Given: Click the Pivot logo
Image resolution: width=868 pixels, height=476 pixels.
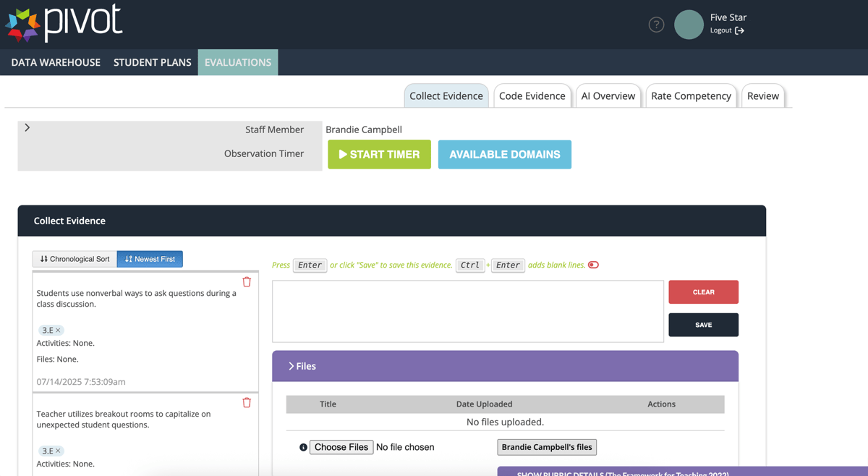Looking at the screenshot, I should (64, 22).
